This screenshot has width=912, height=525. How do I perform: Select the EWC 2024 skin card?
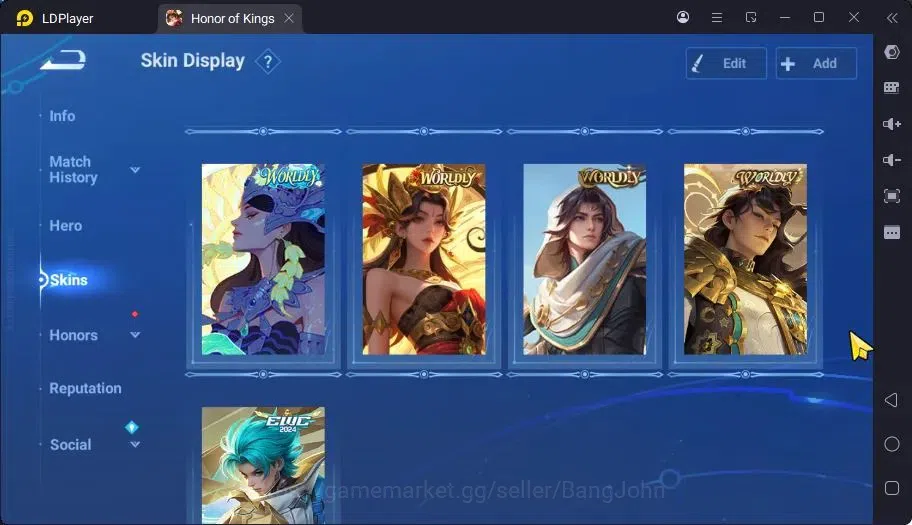[x=263, y=465]
